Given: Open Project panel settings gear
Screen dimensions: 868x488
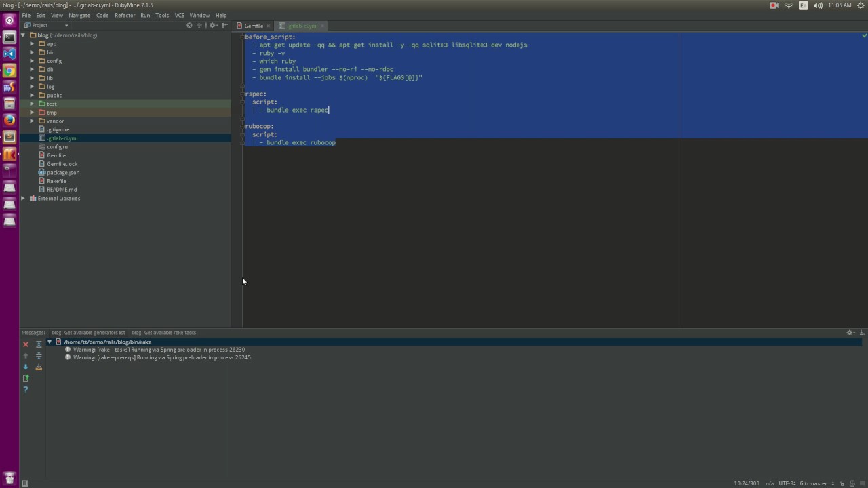Looking at the screenshot, I should [x=213, y=26].
